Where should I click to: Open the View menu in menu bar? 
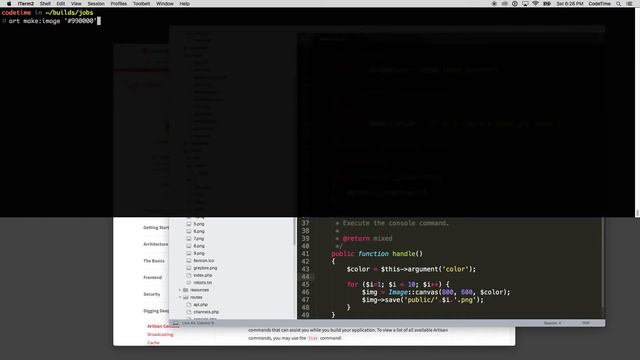pos(76,4)
